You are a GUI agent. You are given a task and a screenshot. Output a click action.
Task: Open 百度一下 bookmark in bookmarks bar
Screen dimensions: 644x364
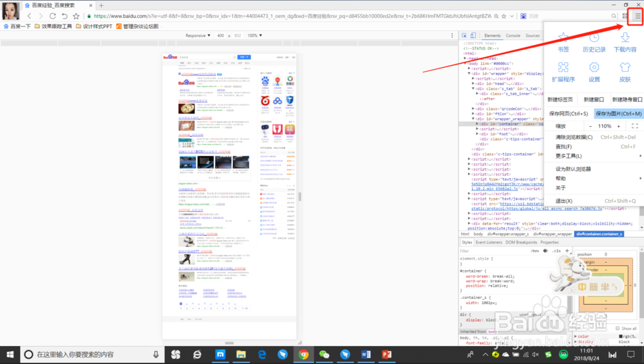click(17, 26)
